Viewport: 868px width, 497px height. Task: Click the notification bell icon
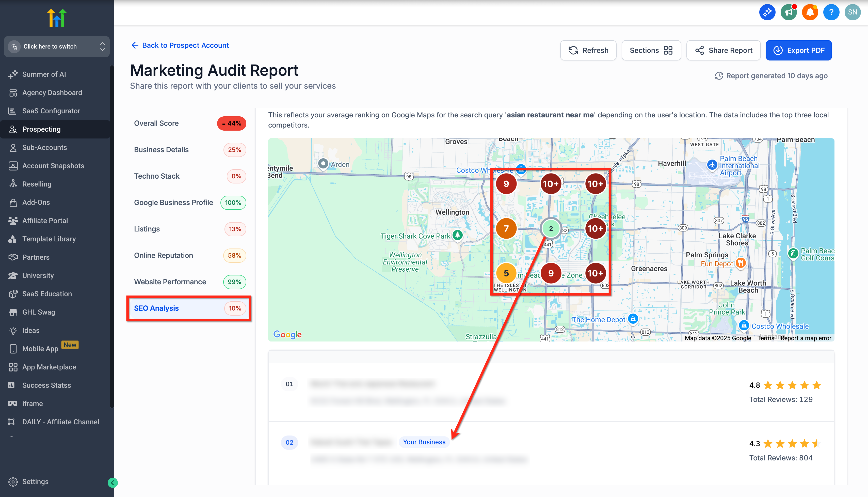coord(810,12)
